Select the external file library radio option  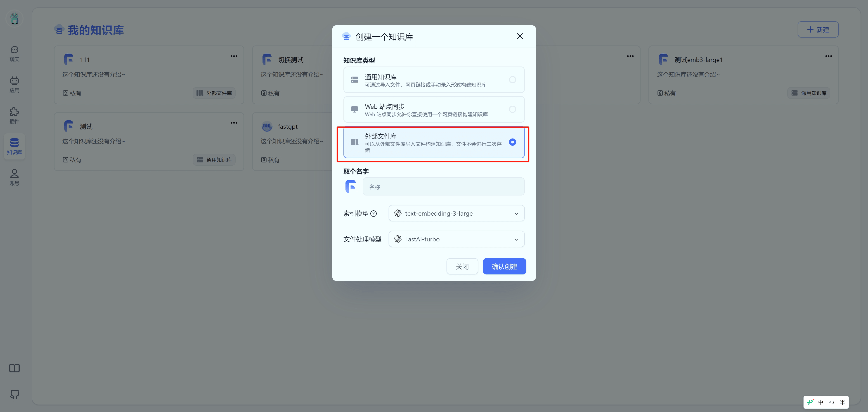point(512,142)
